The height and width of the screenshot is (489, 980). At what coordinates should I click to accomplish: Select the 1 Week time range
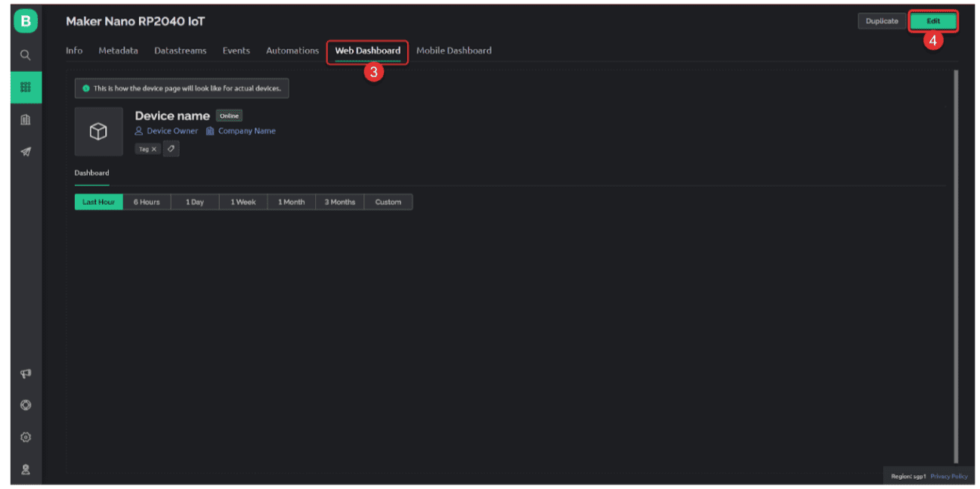pos(243,202)
